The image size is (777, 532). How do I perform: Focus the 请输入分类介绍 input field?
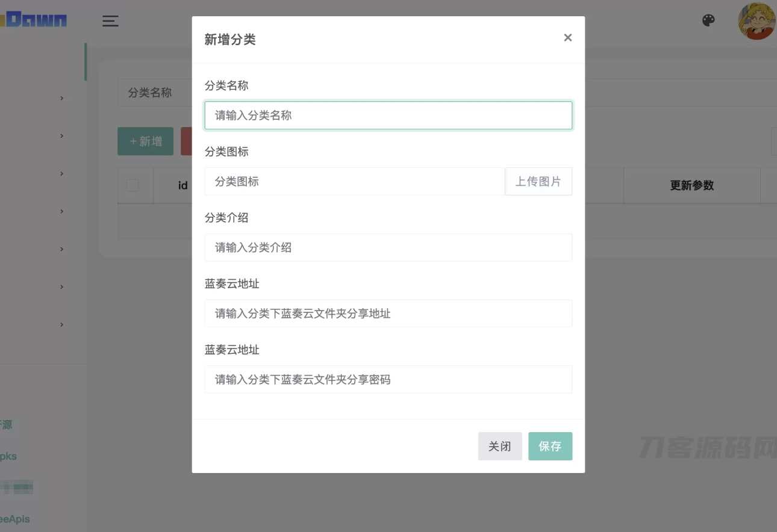pos(388,247)
